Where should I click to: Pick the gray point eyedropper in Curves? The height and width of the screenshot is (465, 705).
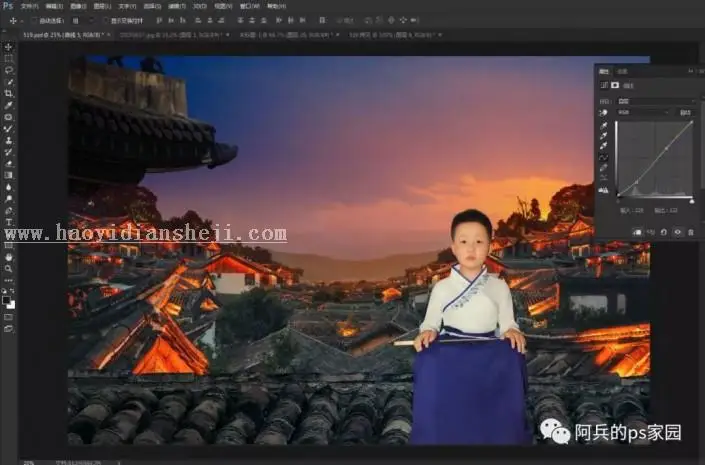pos(603,135)
